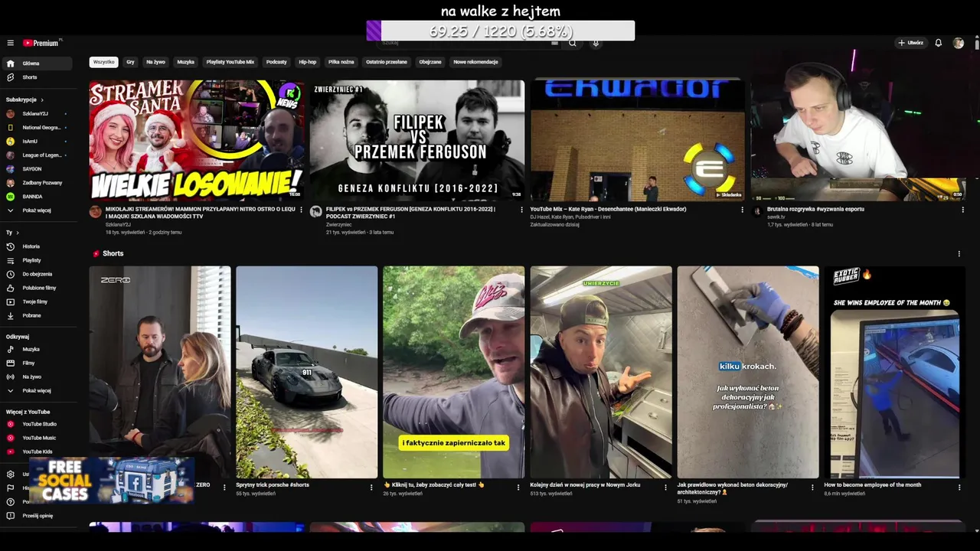
Task: Open the account avatar menu
Action: [959, 43]
